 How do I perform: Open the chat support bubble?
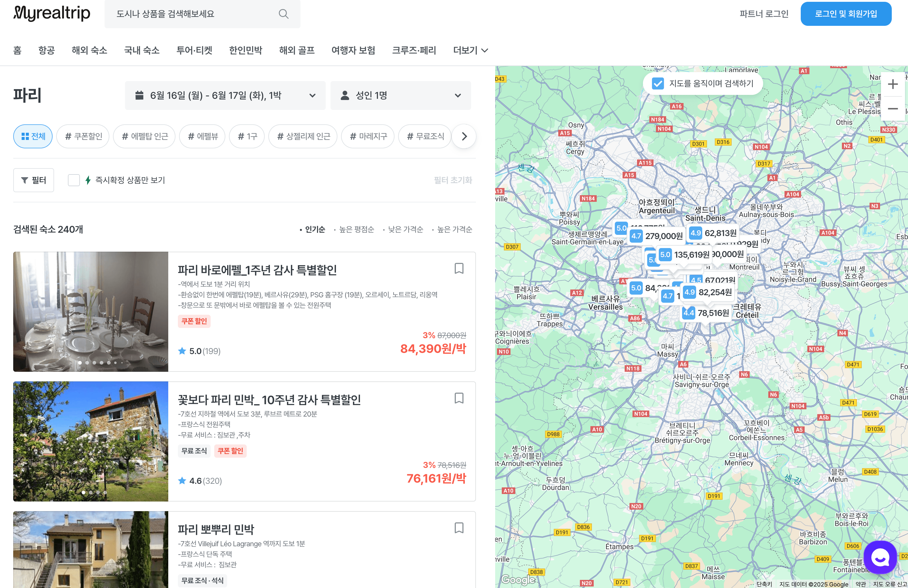coord(880,557)
